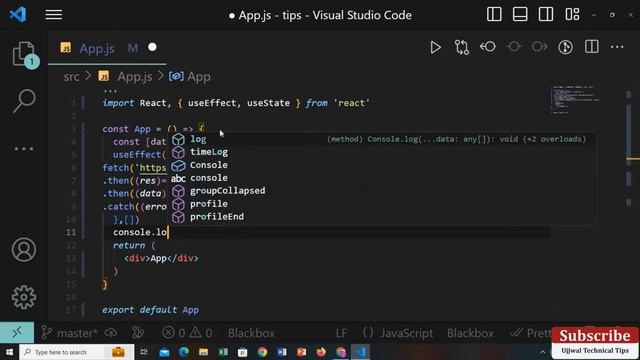Open the Manage gear icon
Image resolution: width=640 pixels, height=360 pixels.
[x=24, y=297]
